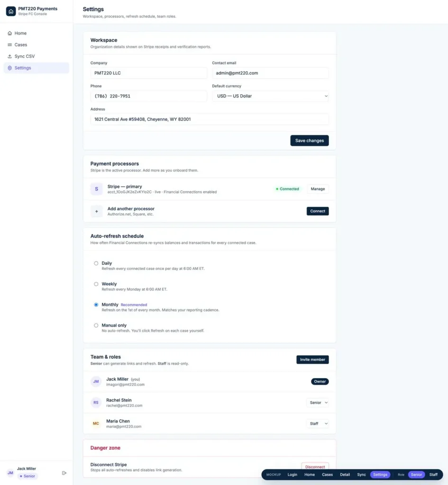The image size is (448, 485).
Task: Click the Company input field
Action: (x=148, y=73)
